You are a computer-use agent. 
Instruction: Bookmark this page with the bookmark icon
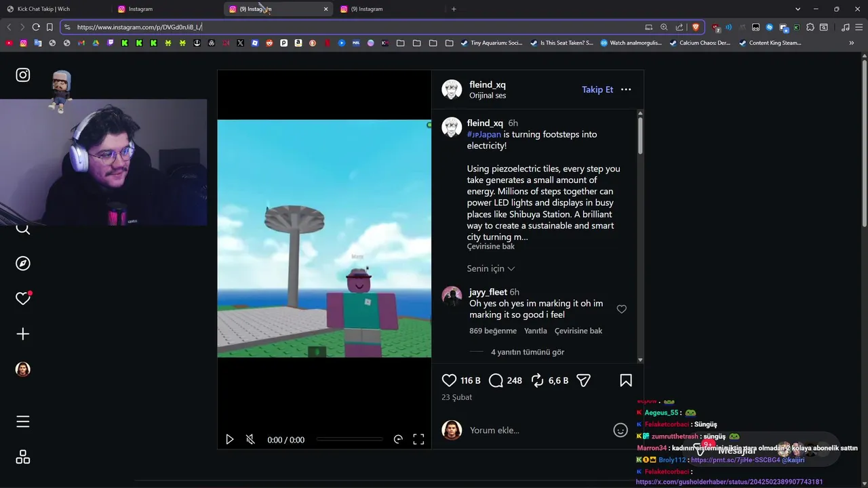(50, 27)
